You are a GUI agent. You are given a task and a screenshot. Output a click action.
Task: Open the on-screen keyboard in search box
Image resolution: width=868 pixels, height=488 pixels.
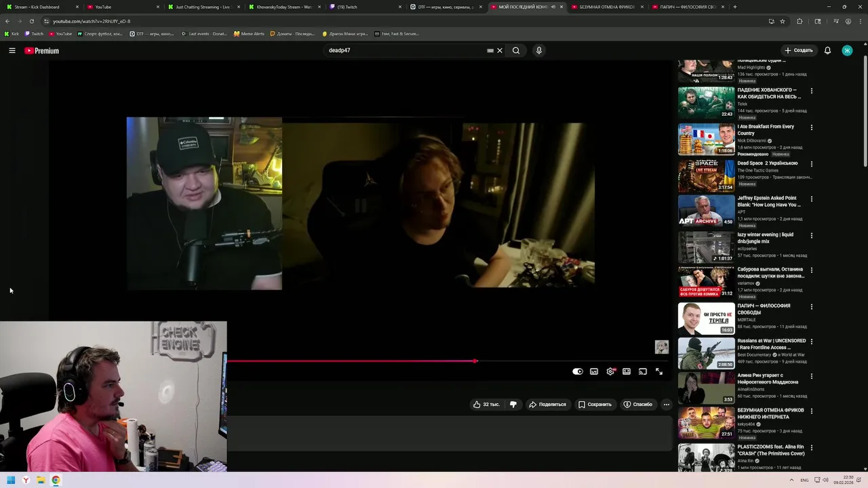click(490, 50)
